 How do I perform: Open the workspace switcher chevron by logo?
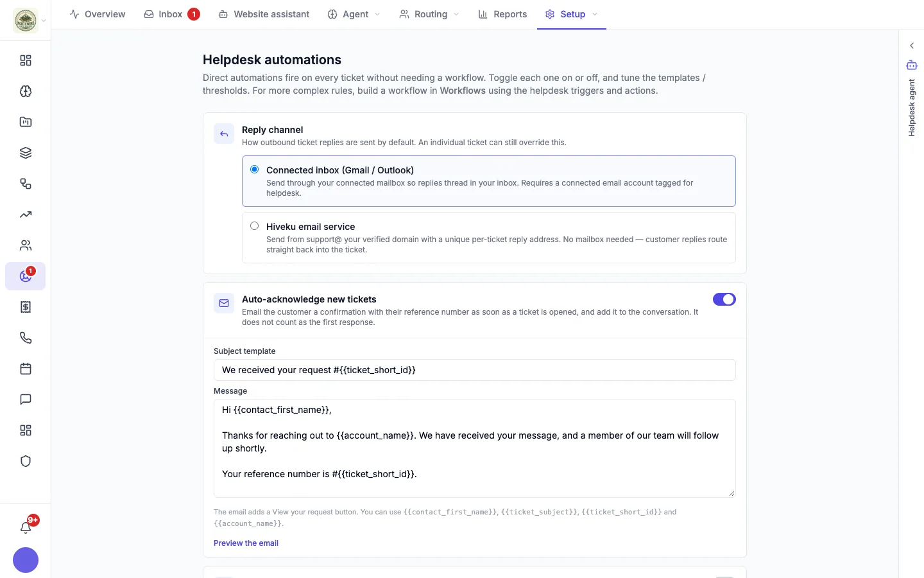(44, 21)
